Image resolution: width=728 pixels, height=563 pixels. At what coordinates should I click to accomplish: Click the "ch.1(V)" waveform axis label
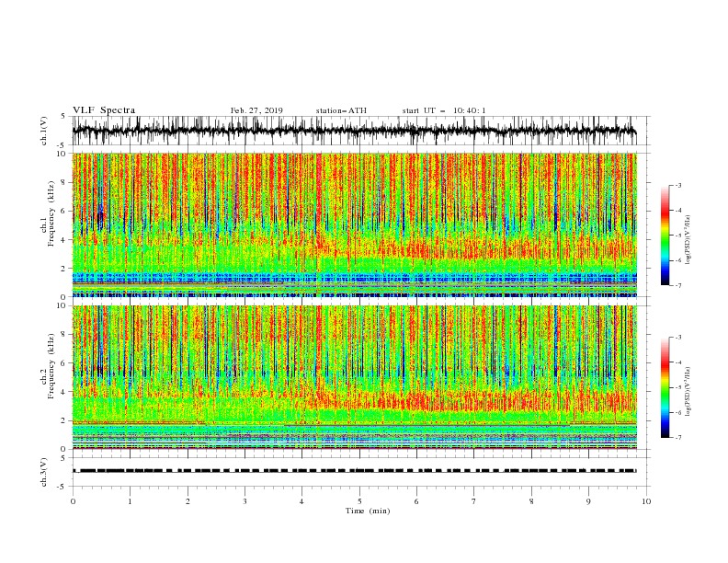coord(44,131)
